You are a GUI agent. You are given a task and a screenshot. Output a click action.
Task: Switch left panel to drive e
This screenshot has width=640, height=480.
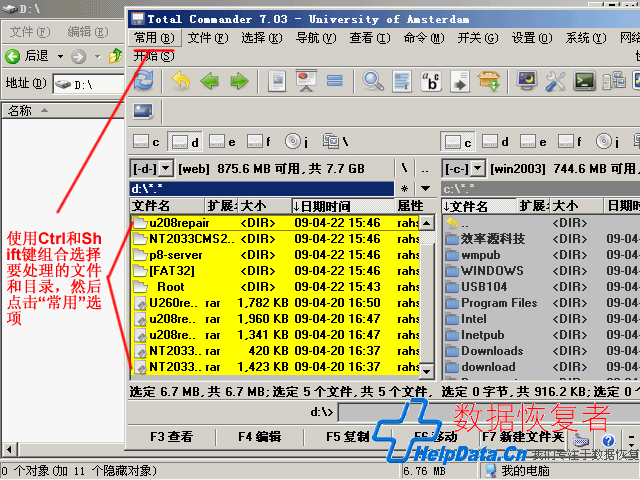click(222, 142)
